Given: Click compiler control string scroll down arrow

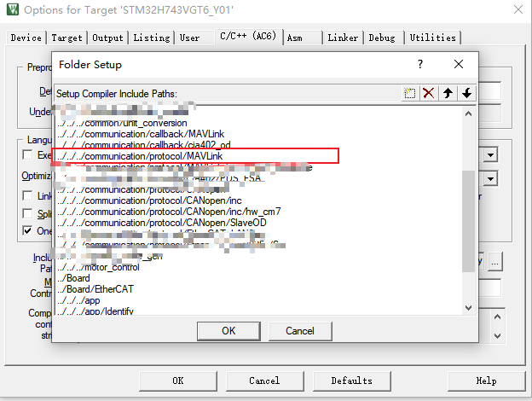Looking at the screenshot, I should coord(497,336).
